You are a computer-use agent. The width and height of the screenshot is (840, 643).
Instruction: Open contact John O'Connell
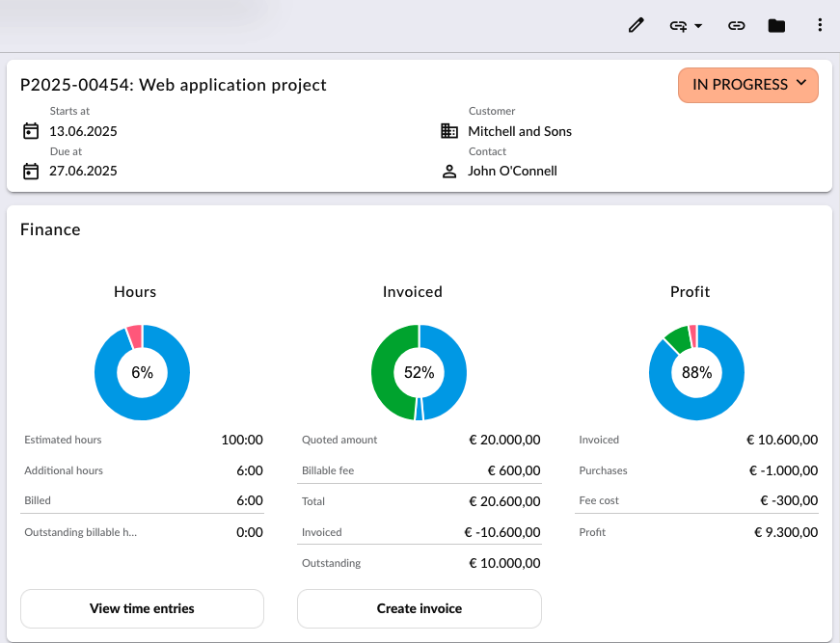click(x=512, y=171)
